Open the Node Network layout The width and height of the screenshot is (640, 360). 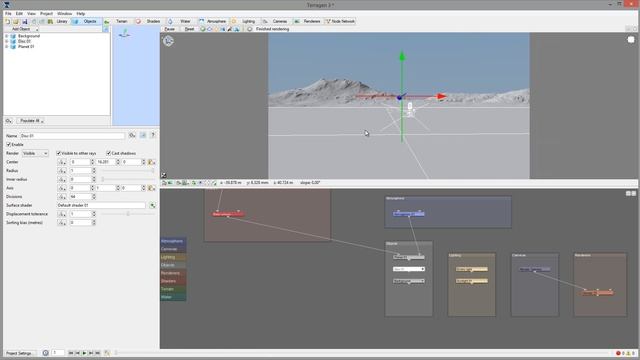tap(340, 21)
